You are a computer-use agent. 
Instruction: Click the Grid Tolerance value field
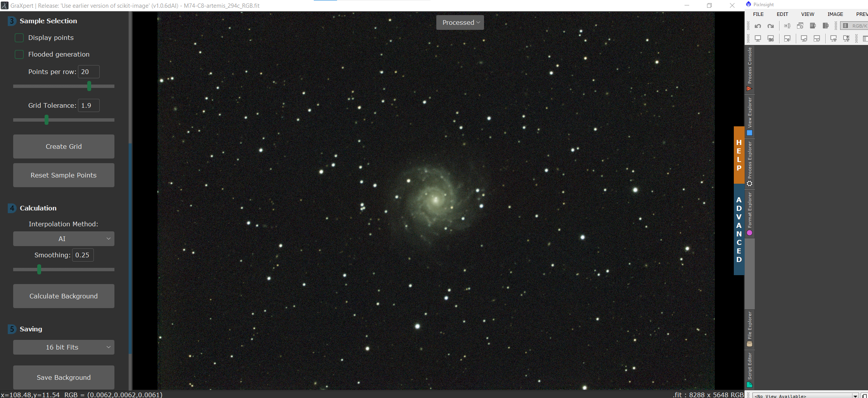pos(89,105)
